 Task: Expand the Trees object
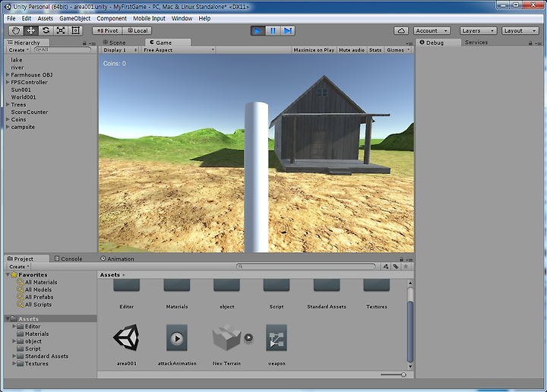(x=8, y=104)
